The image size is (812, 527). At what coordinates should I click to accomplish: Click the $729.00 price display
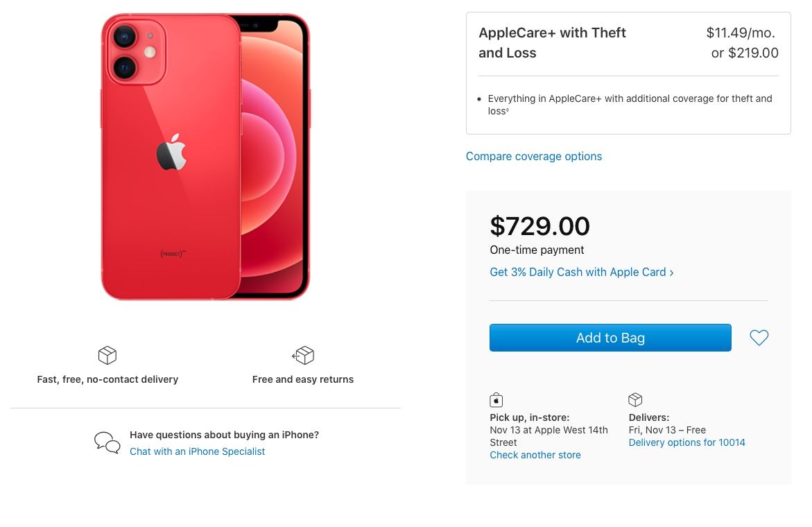(x=539, y=226)
